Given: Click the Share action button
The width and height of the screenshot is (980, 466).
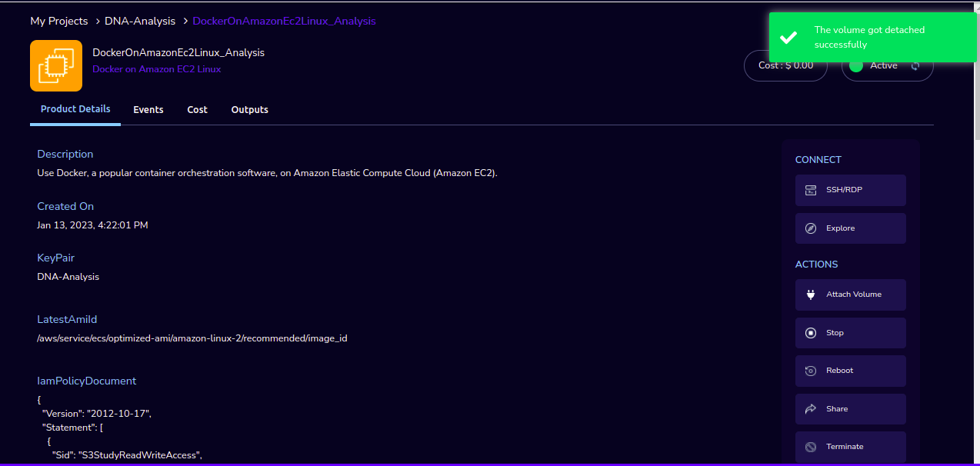Looking at the screenshot, I should click(851, 409).
